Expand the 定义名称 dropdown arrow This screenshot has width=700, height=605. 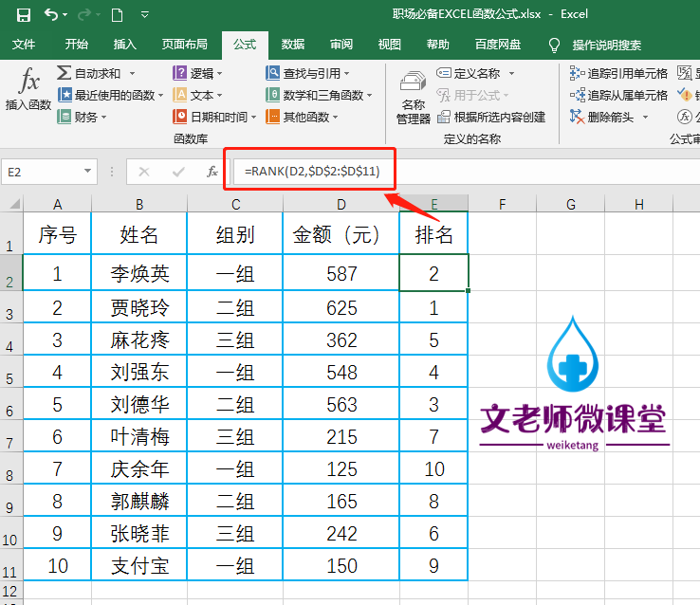(x=511, y=73)
